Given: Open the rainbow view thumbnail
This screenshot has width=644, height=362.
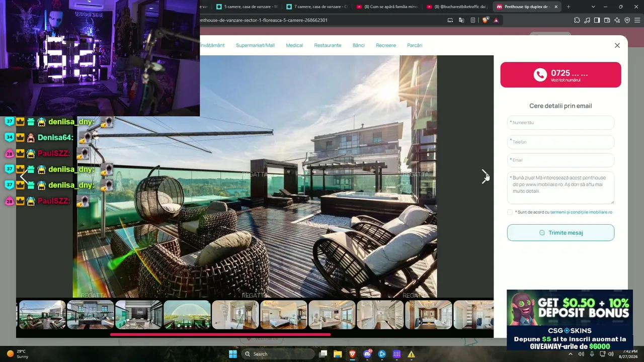Looking at the screenshot, I should tap(187, 315).
